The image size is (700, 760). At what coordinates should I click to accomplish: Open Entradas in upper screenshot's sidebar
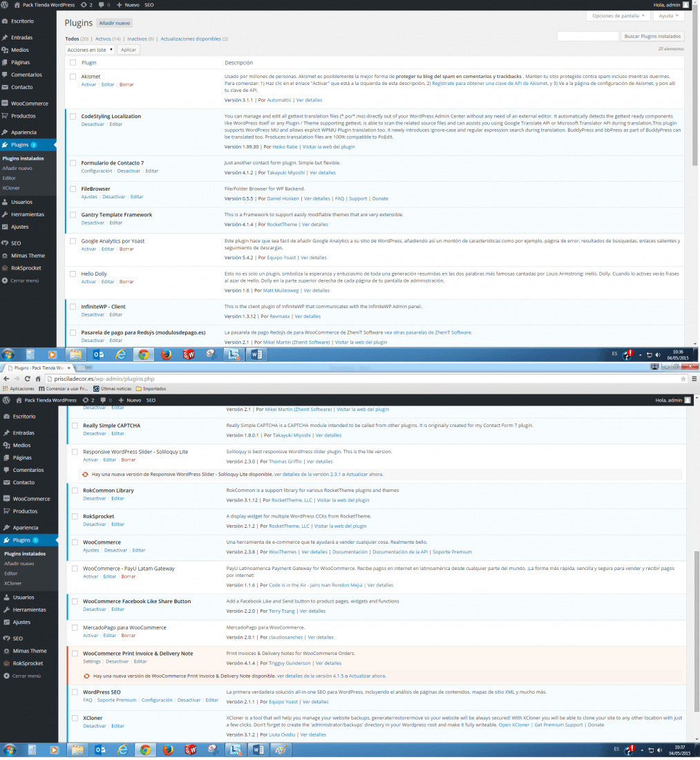coord(22,37)
